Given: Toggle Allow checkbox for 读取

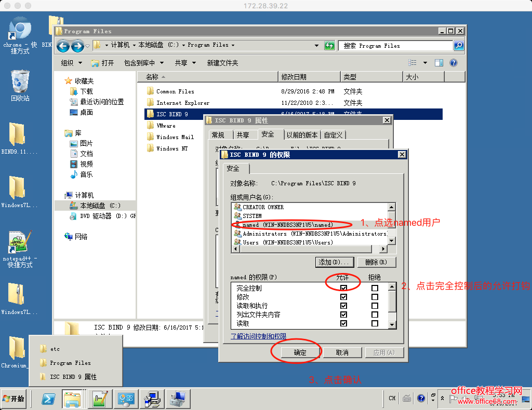Looking at the screenshot, I should (344, 323).
